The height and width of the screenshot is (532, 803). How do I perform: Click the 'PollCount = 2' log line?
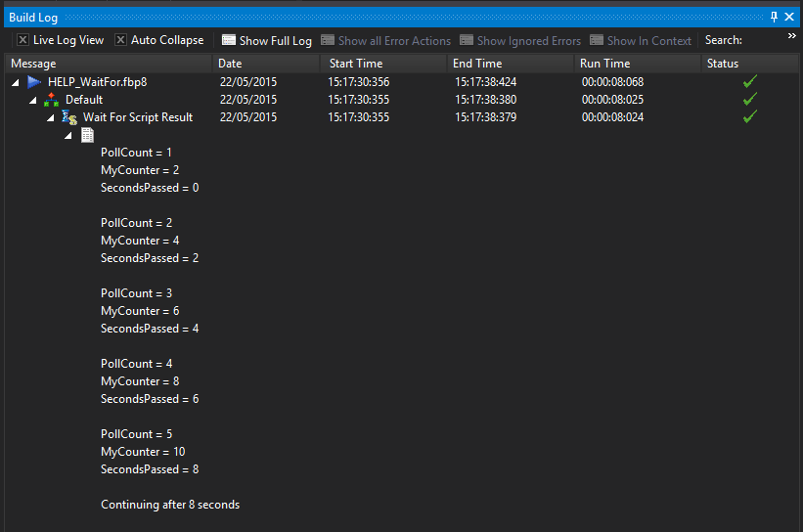(x=136, y=223)
